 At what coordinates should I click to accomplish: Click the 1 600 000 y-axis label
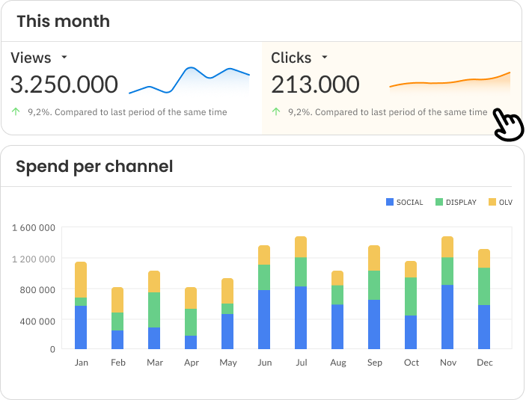click(x=34, y=228)
